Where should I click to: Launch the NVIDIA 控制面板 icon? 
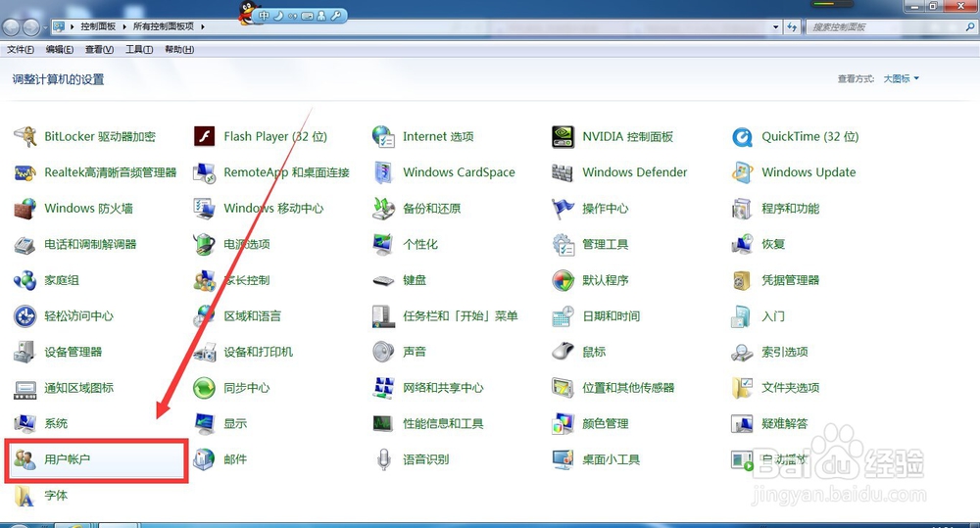tap(563, 136)
